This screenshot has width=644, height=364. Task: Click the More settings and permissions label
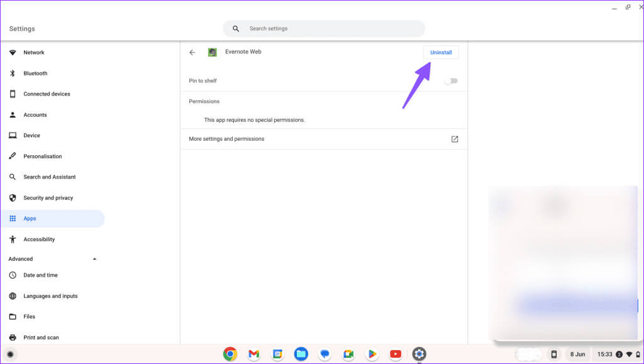(226, 139)
